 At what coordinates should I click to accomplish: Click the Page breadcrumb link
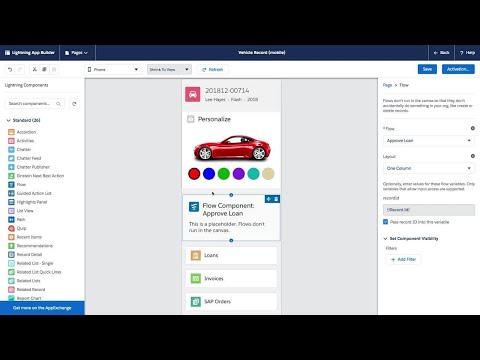point(387,85)
